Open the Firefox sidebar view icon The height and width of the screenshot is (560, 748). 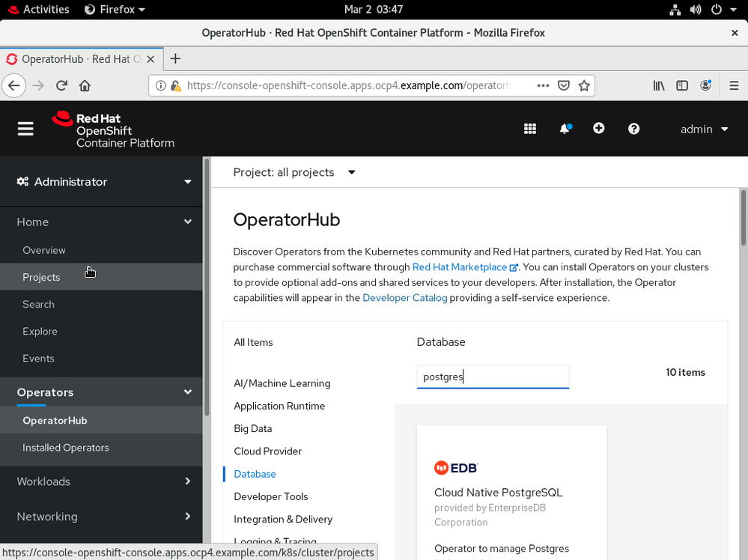[x=682, y=85]
